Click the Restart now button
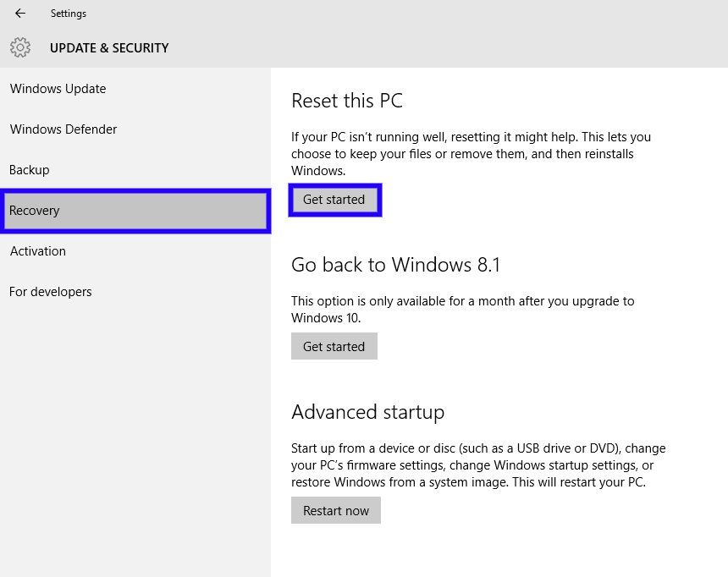The image size is (728, 577). click(336, 511)
